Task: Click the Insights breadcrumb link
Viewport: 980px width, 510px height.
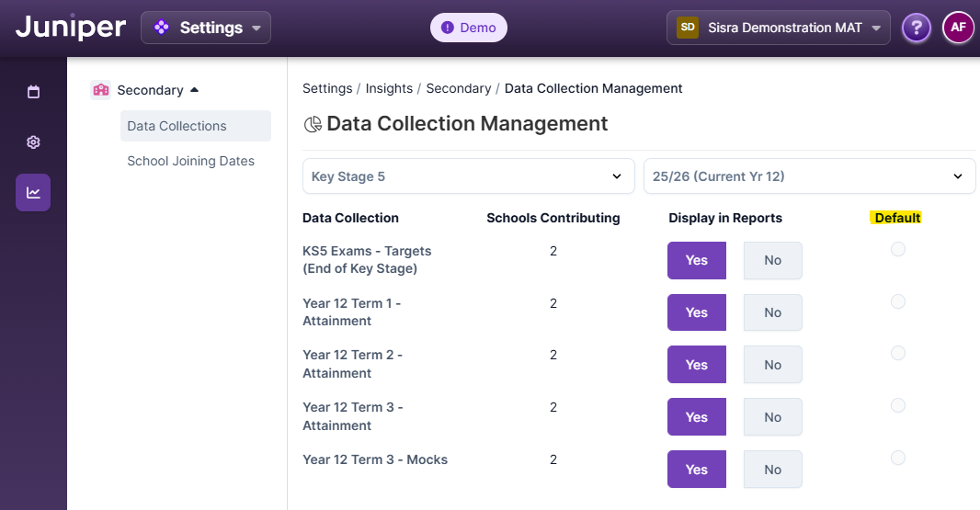Action: pyautogui.click(x=389, y=89)
